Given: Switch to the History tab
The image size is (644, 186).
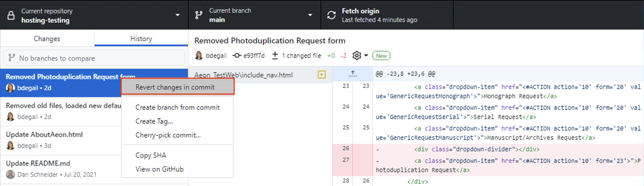Looking at the screenshot, I should [x=141, y=39].
